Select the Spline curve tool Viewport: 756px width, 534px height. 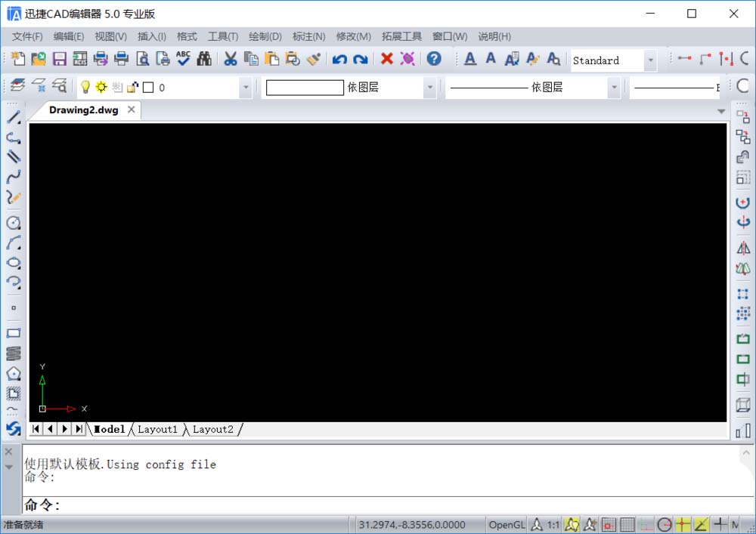click(x=14, y=177)
